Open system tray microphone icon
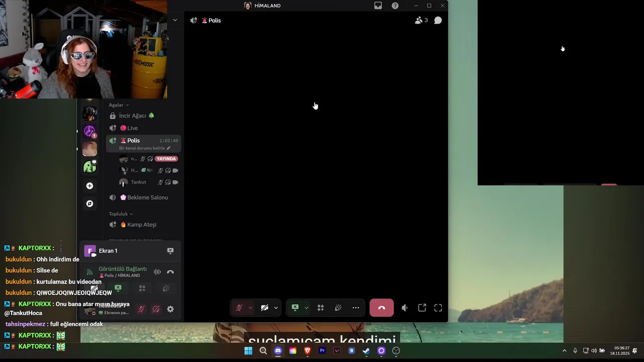 click(575, 351)
